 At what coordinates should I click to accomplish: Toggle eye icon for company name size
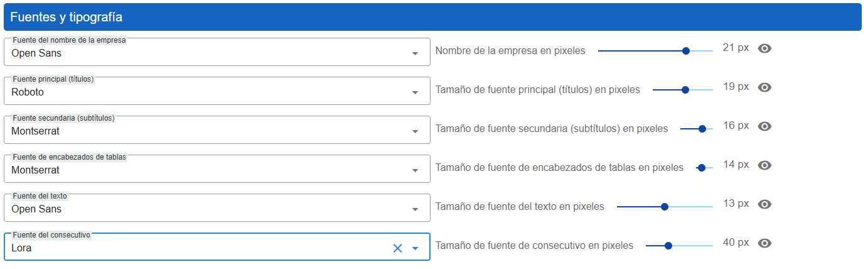(x=764, y=48)
